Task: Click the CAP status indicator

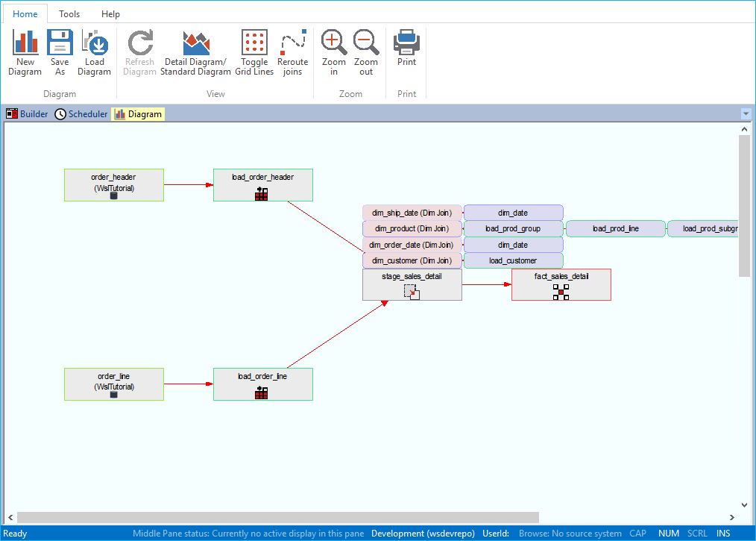Action: click(637, 534)
